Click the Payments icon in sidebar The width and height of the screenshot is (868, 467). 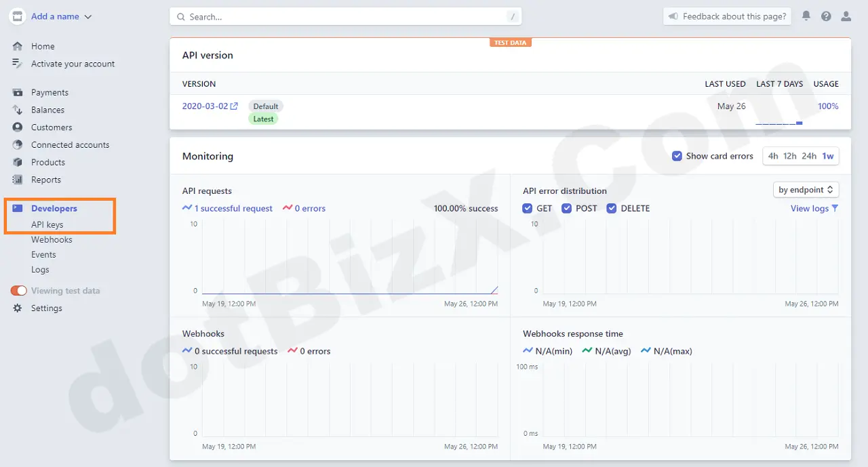pos(18,92)
